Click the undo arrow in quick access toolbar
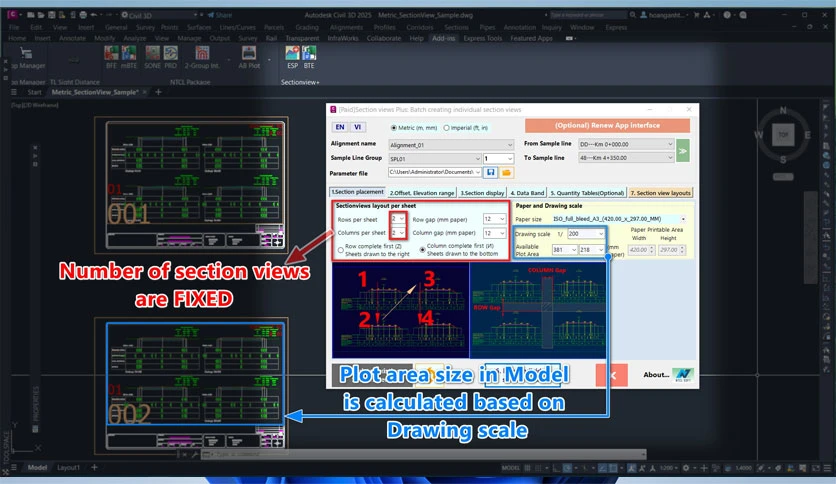This screenshot has width=836, height=484. [94, 15]
